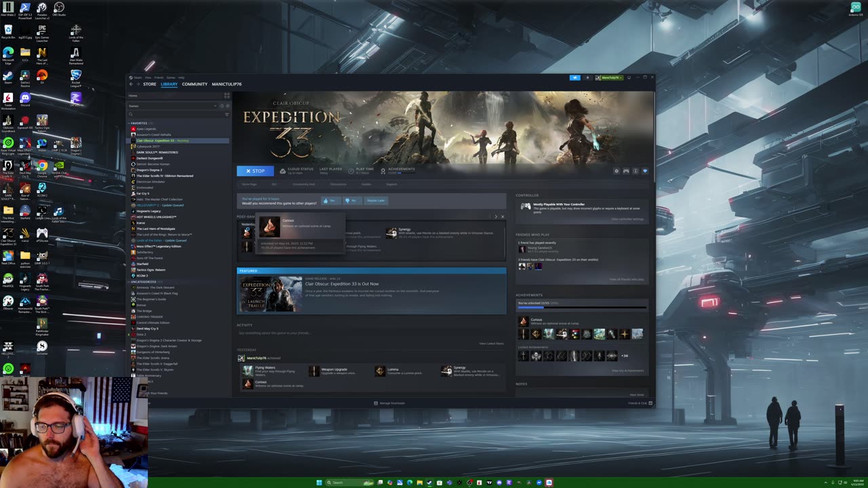Open the Google Chrome desktop icon
The image size is (868, 488).
(x=42, y=168)
